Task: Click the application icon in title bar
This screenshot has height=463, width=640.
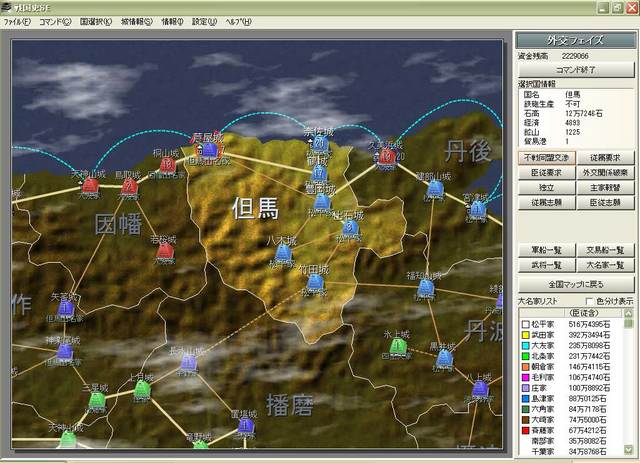Action: pyautogui.click(x=6, y=7)
